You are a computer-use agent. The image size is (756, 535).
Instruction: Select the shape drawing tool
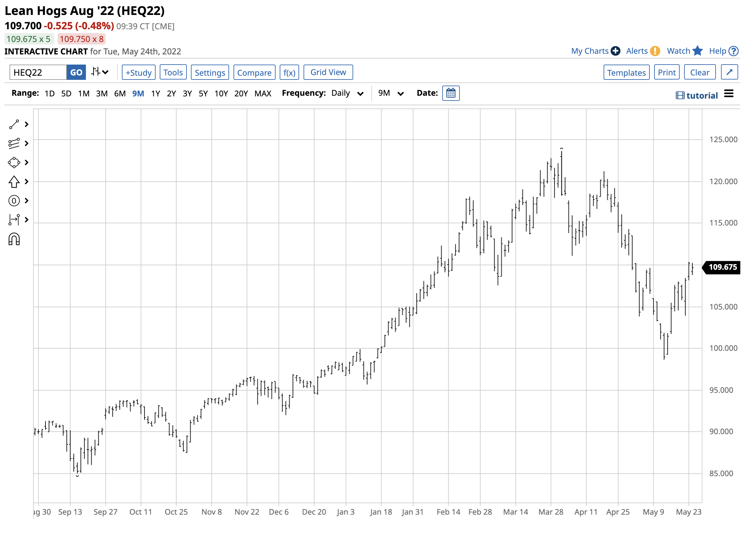point(14,163)
